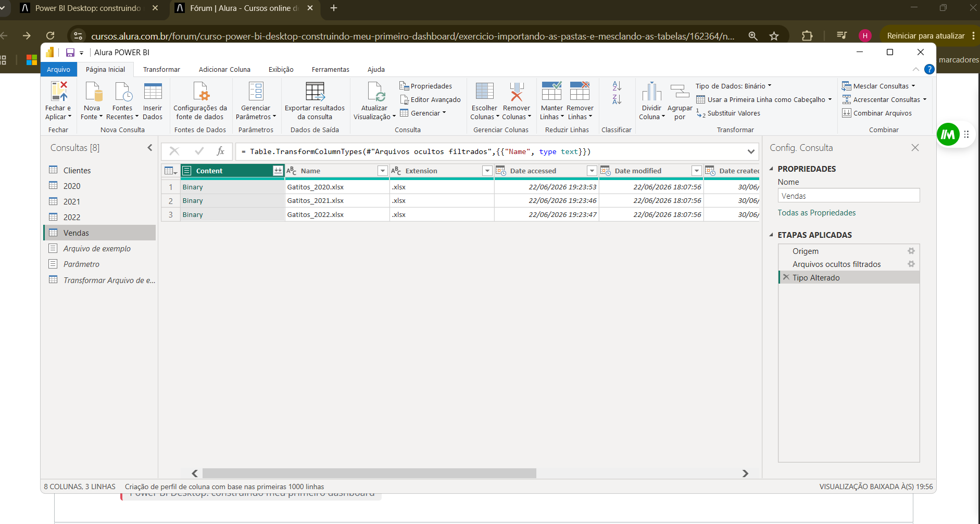Click Exportar resultados da consulta

[315, 100]
